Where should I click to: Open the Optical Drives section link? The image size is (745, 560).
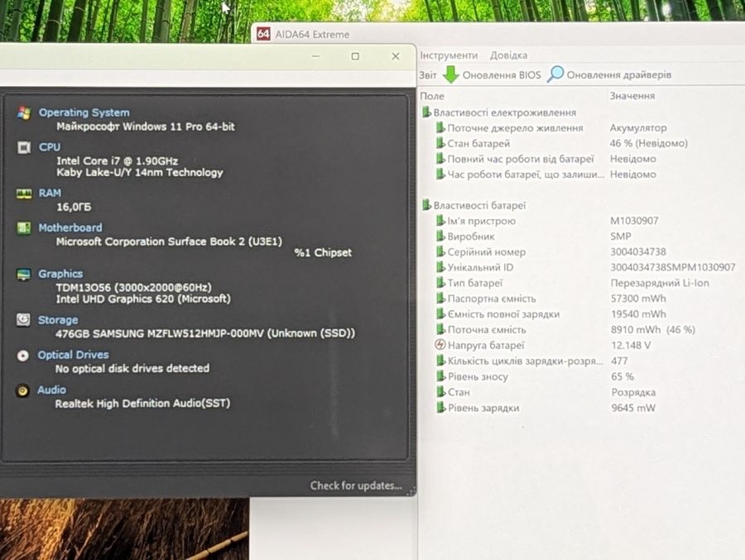73,355
